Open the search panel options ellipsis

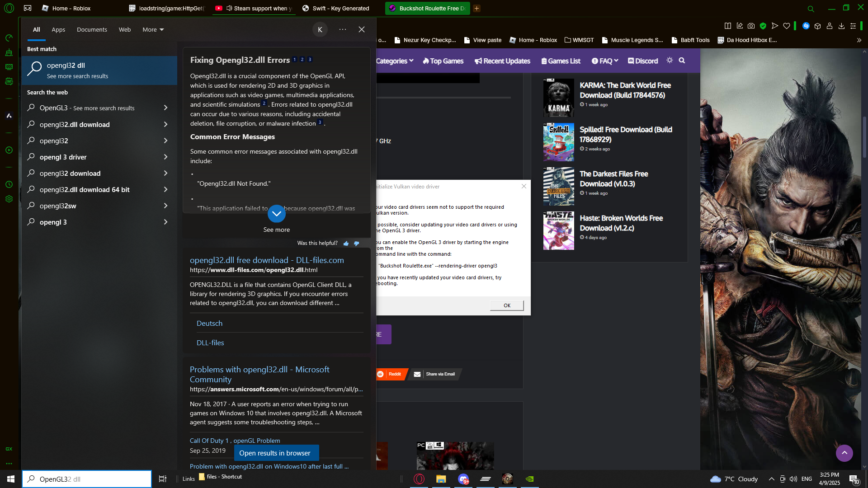point(343,29)
